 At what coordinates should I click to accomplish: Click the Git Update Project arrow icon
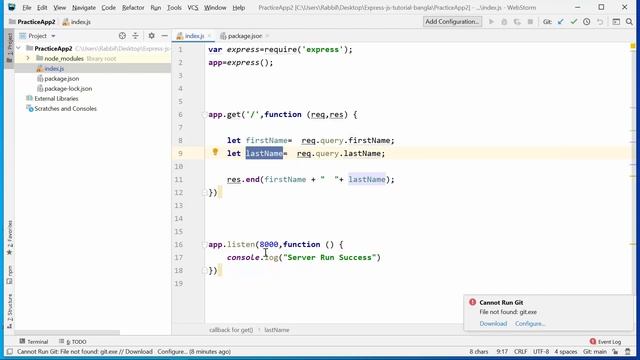coord(561,22)
